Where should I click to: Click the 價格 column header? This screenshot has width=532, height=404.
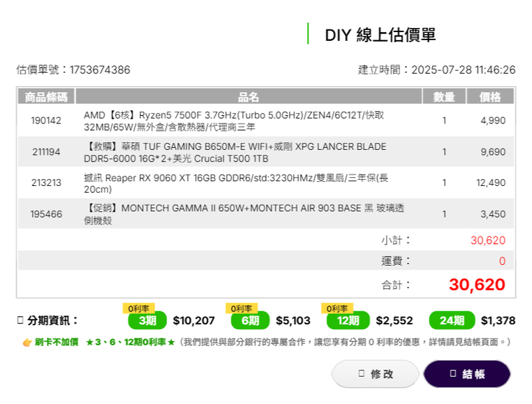[490, 97]
